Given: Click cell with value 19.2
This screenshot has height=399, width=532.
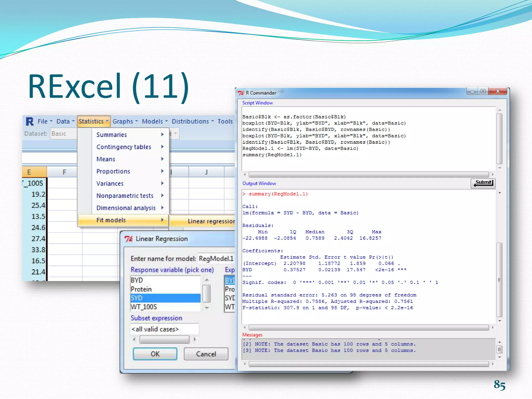Looking at the screenshot, I should 34,194.
